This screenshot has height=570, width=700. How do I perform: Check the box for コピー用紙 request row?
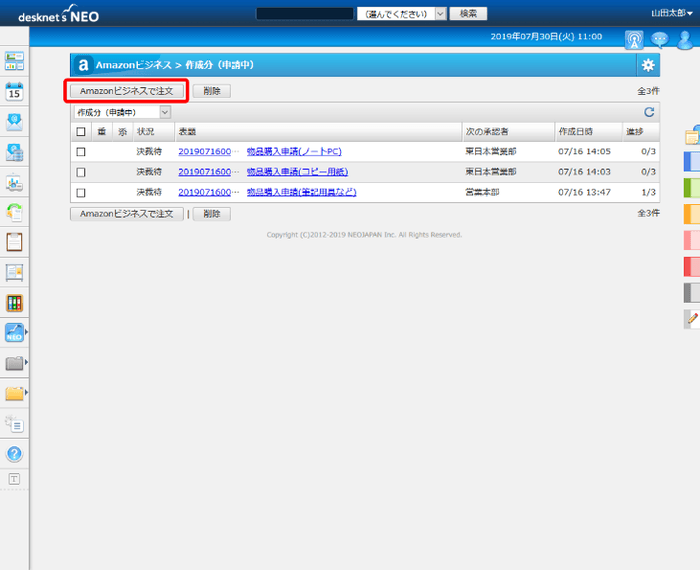(x=81, y=172)
